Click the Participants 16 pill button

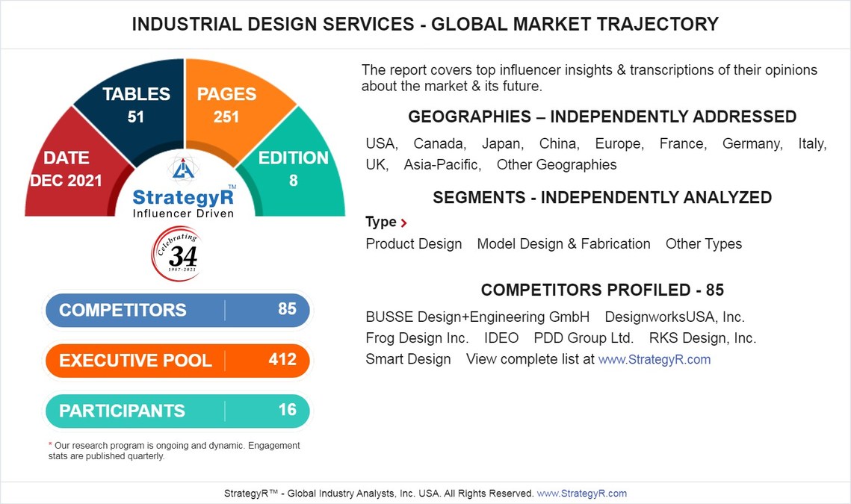pos(178,411)
